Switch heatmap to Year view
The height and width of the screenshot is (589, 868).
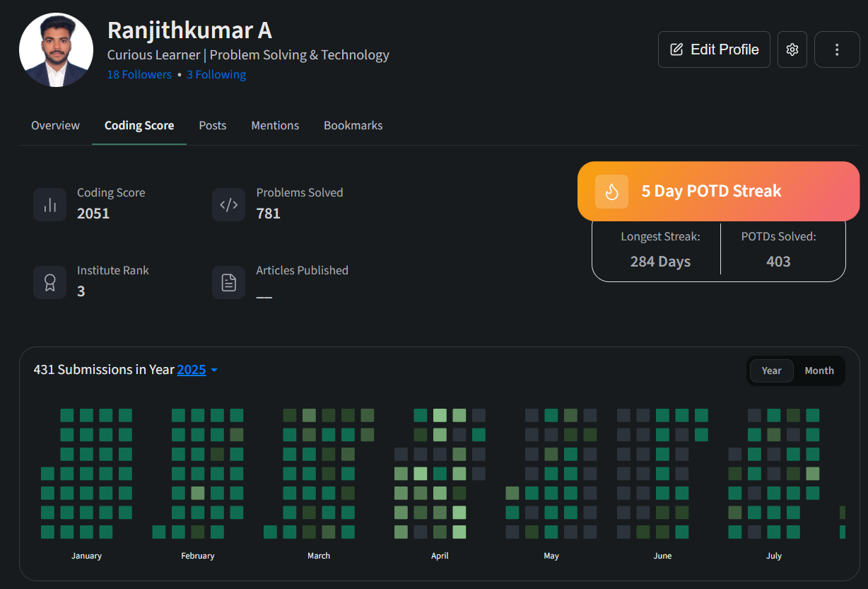[771, 371]
